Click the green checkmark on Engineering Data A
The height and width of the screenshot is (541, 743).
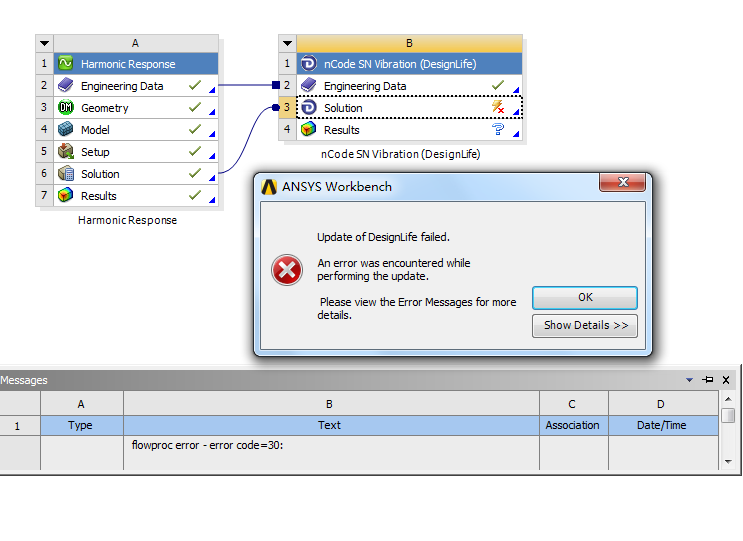click(195, 85)
